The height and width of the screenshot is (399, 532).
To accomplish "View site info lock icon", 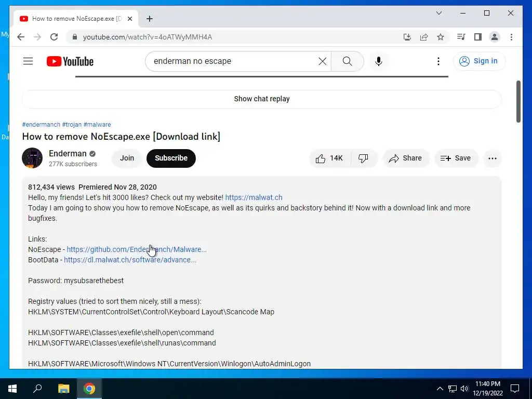I will pyautogui.click(x=75, y=37).
